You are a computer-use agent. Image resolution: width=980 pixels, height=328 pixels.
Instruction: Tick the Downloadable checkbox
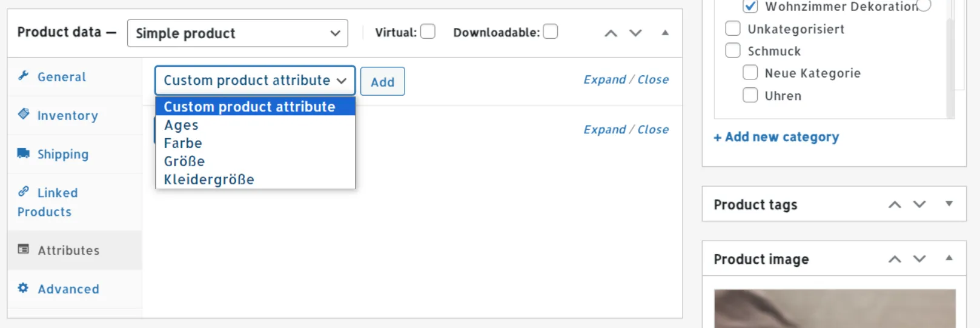tap(550, 32)
